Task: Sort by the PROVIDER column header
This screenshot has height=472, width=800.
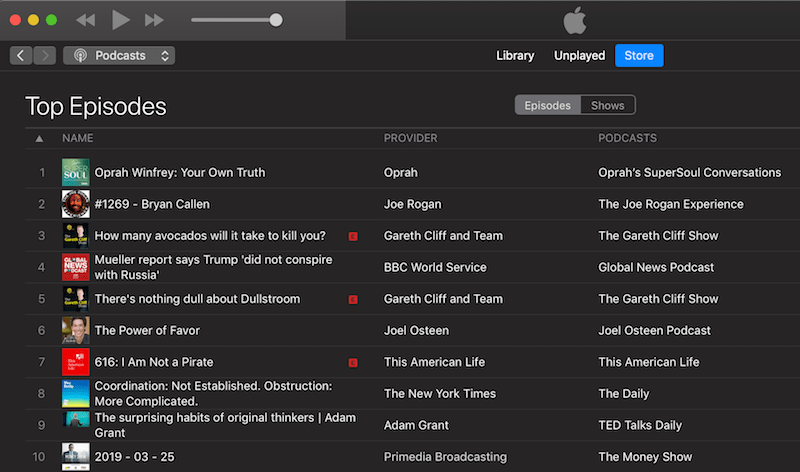Action: pos(410,138)
